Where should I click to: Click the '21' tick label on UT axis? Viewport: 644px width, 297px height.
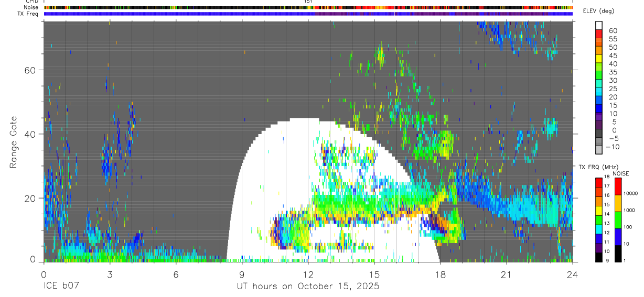click(507, 274)
